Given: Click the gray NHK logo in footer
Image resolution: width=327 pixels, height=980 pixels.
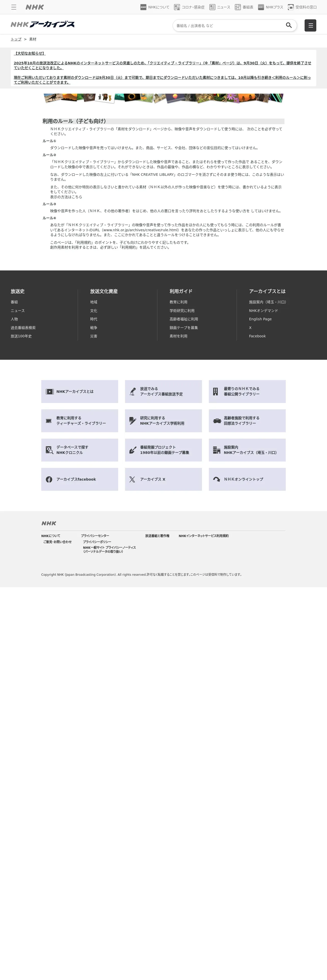Looking at the screenshot, I should click(49, 524).
